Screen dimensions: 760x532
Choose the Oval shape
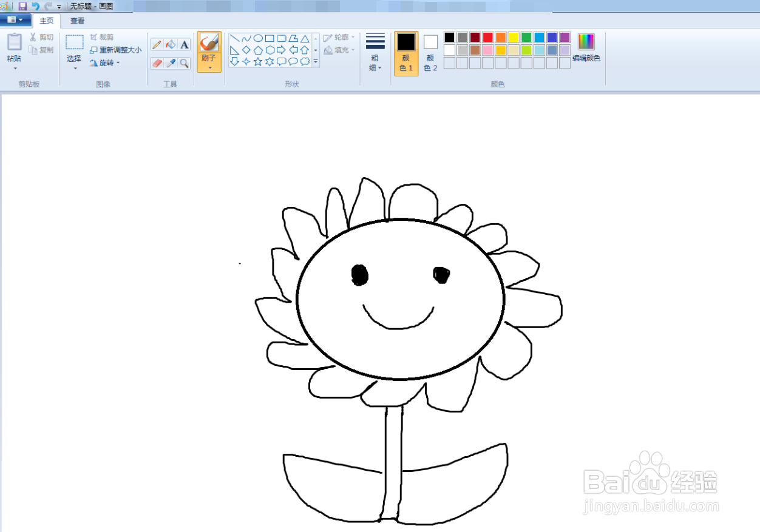(x=258, y=38)
